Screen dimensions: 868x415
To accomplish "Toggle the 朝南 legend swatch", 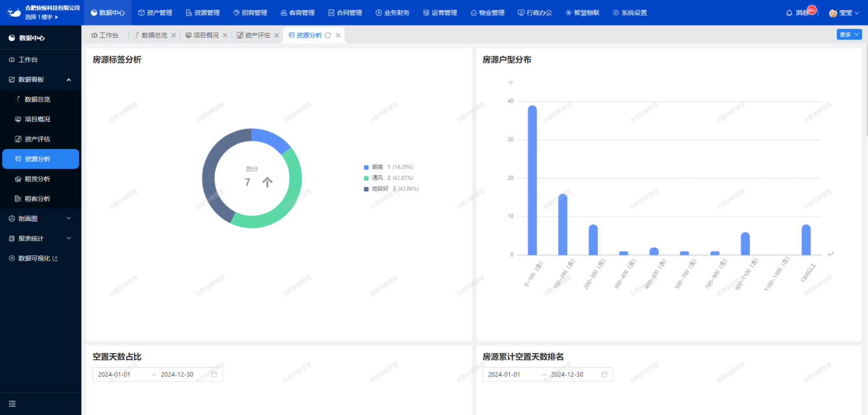I will [366, 167].
